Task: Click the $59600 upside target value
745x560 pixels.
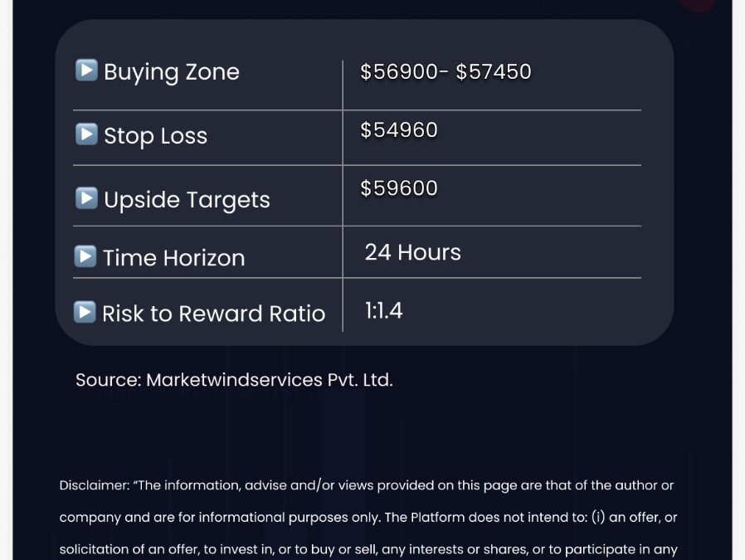Action: click(x=398, y=188)
